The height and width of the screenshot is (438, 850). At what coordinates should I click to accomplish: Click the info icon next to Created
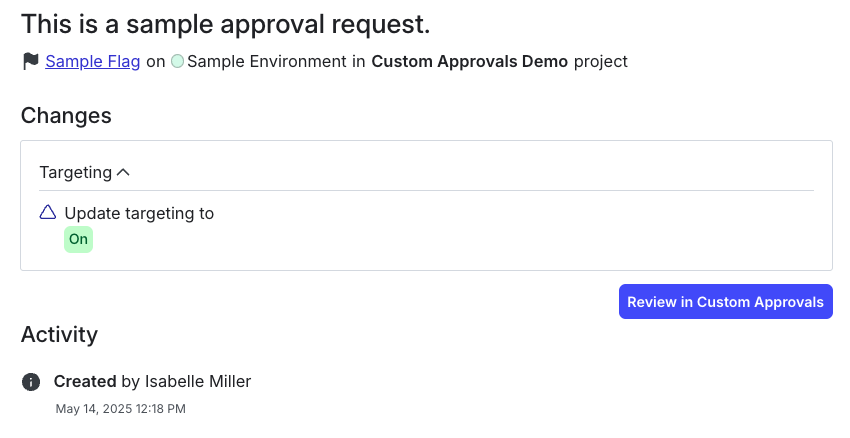point(32,381)
